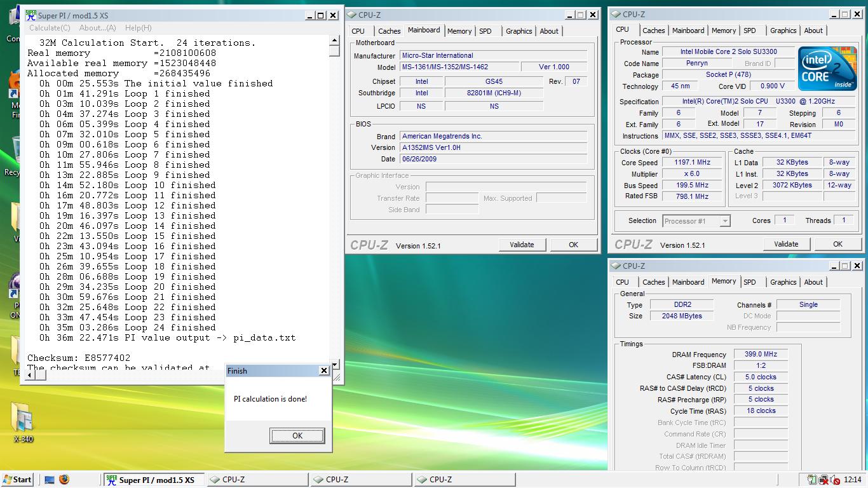Click the 'Loop 24 finished' row in Super PI
The image size is (868, 488).
click(127, 328)
